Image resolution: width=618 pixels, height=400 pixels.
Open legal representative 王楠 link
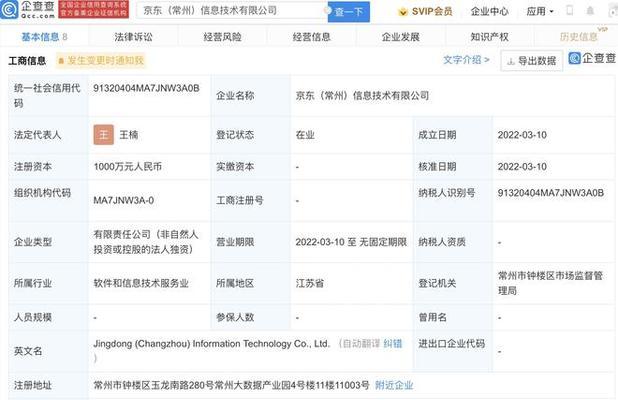point(129,135)
